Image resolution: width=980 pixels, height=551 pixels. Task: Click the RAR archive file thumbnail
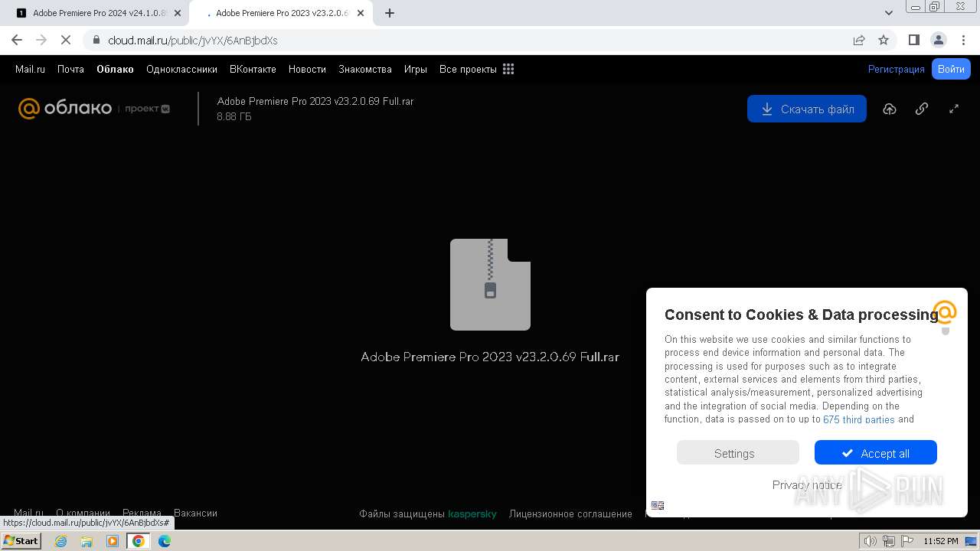pos(490,285)
